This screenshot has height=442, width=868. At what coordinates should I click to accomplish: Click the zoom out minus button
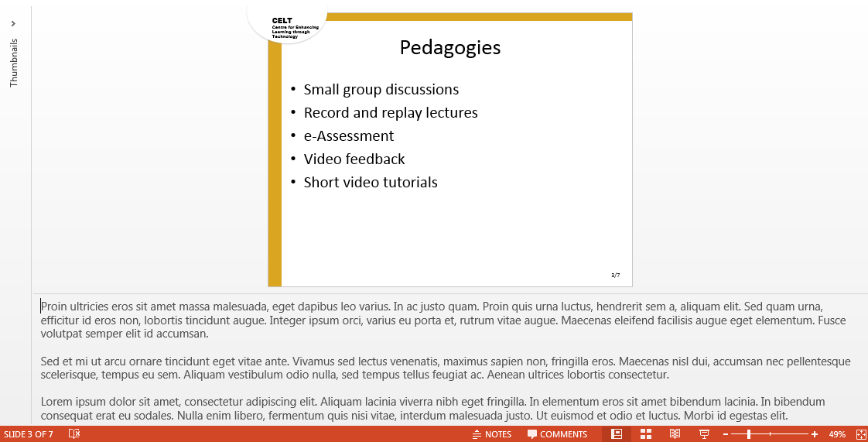725,435
